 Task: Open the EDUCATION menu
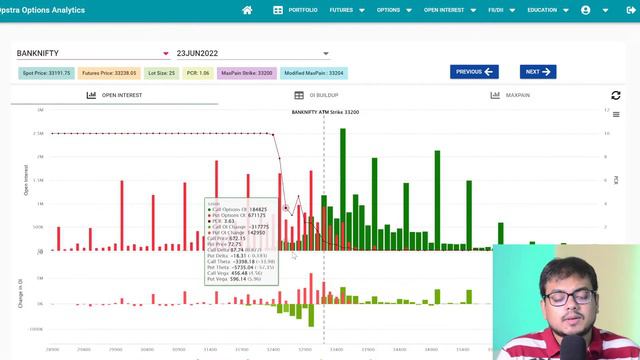coord(542,10)
